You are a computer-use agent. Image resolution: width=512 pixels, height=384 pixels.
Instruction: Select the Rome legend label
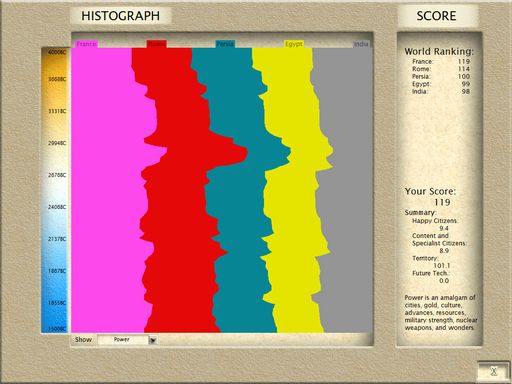click(156, 44)
